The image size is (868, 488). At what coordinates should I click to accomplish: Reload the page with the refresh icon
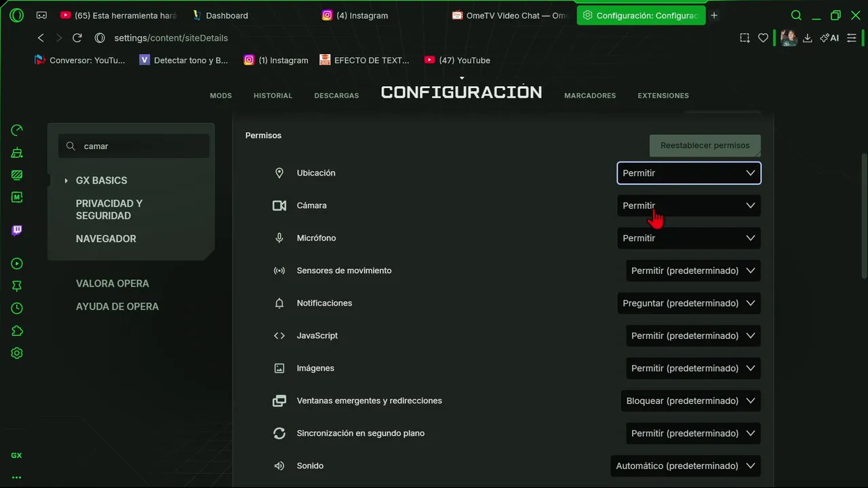click(x=77, y=38)
